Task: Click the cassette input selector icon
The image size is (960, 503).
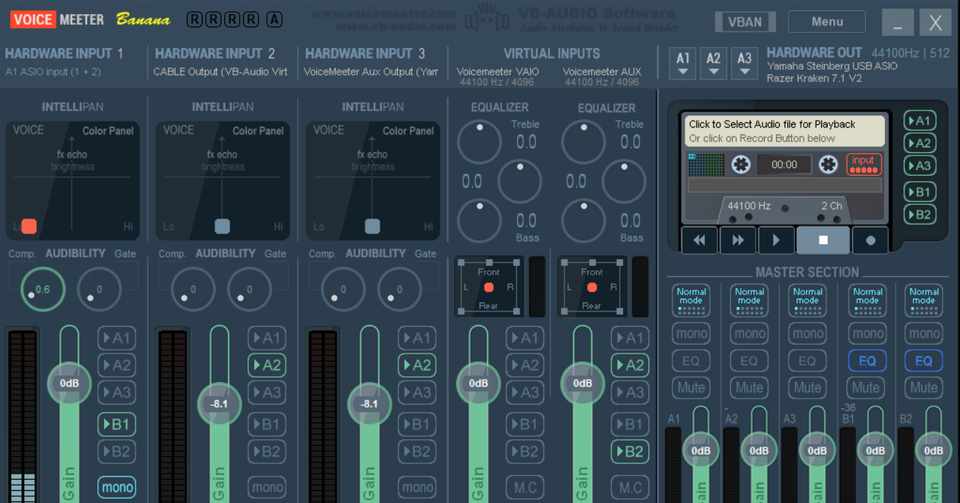Action: 864,164
